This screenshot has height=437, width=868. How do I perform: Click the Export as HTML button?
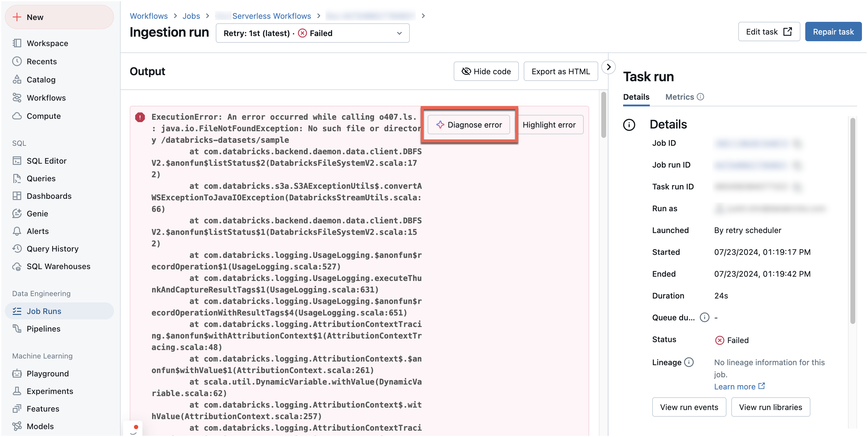[560, 71]
